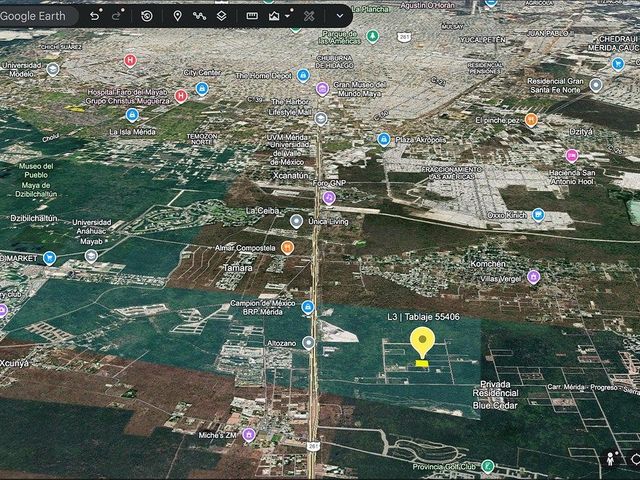Viewport: 640px width, 480px height.
Task: Select the measure ruler tool
Action: pyautogui.click(x=252, y=16)
